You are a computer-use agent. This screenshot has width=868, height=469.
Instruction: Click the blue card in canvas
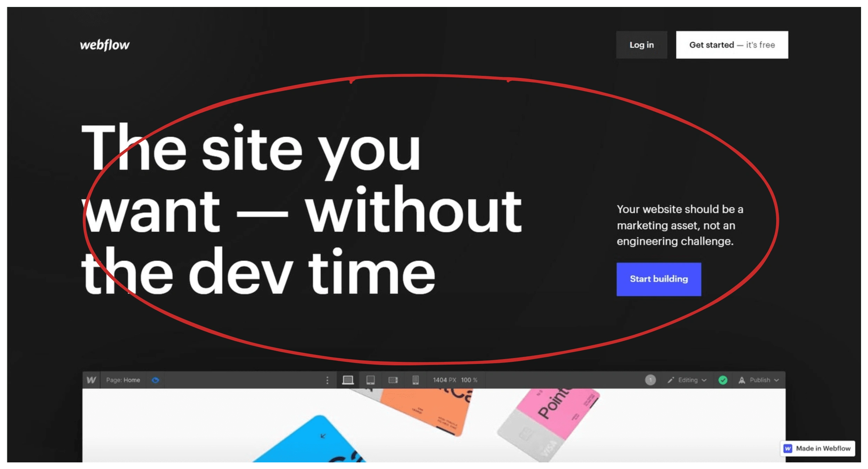[x=310, y=441]
